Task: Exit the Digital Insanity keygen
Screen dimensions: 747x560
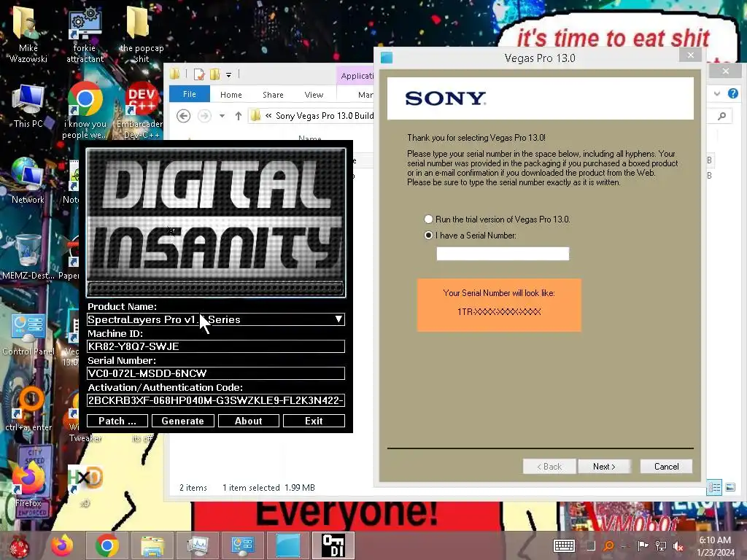Action: 314,421
